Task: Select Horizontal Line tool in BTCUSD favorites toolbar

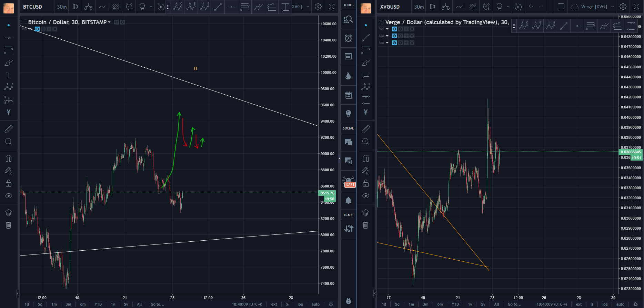Action: point(231,7)
